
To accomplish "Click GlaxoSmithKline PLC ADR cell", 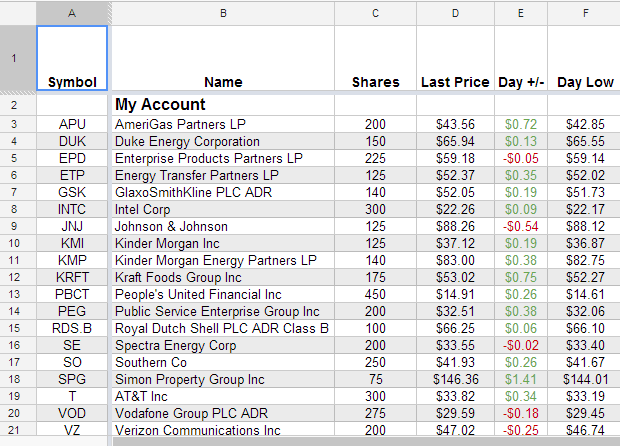I will (x=223, y=192).
